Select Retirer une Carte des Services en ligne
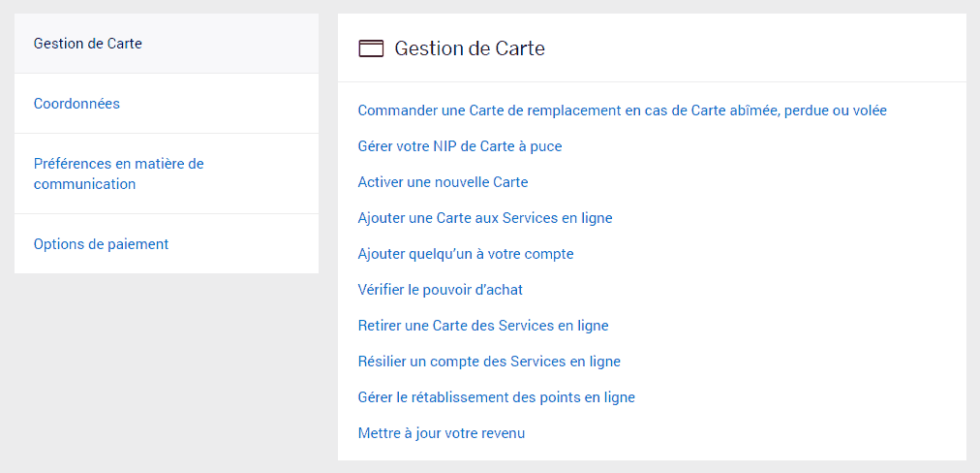Image resolution: width=980 pixels, height=473 pixels. (483, 326)
